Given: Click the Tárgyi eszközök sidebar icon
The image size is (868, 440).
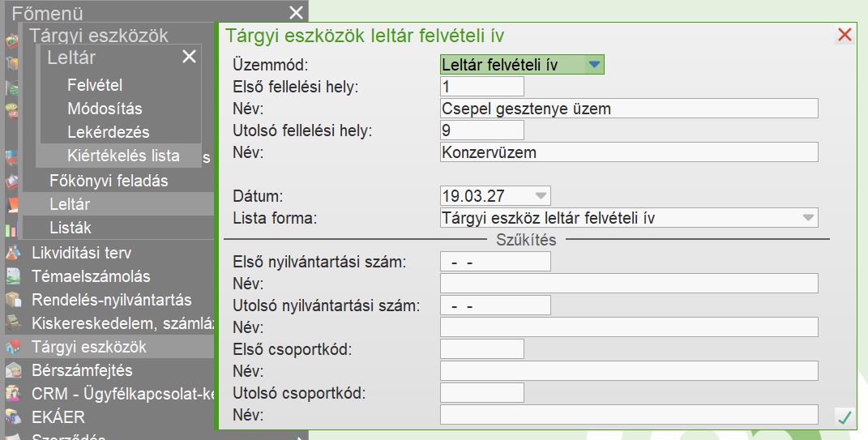Looking at the screenshot, I should pos(13,347).
